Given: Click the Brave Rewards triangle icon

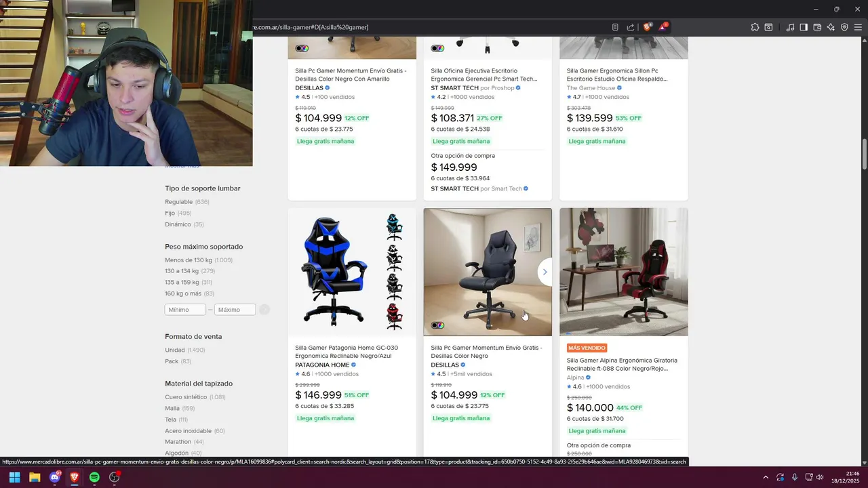Looking at the screenshot, I should tap(663, 27).
